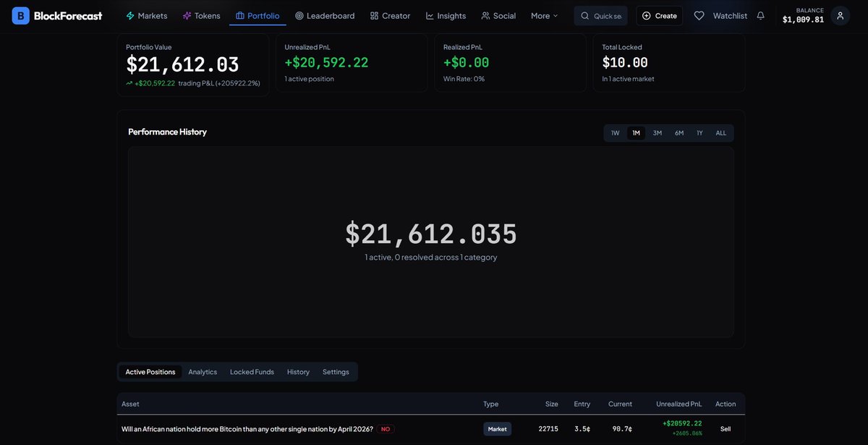The width and height of the screenshot is (868, 445).
Task: Select the 1Y time range
Action: pyautogui.click(x=699, y=133)
